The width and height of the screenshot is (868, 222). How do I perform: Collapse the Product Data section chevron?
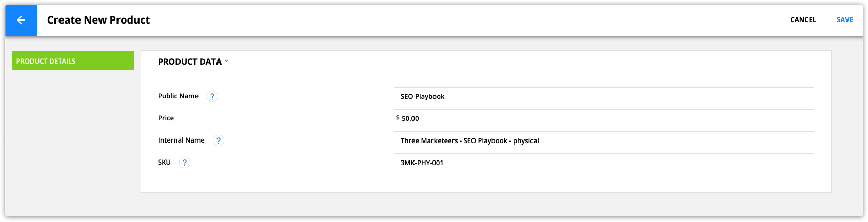pos(227,61)
